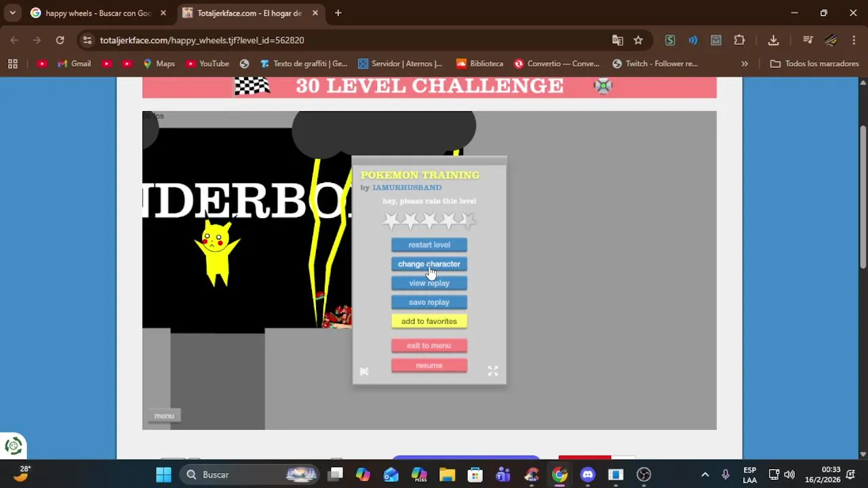Open media controls icon
Viewport: 868px width, 488px height.
pyautogui.click(x=808, y=40)
